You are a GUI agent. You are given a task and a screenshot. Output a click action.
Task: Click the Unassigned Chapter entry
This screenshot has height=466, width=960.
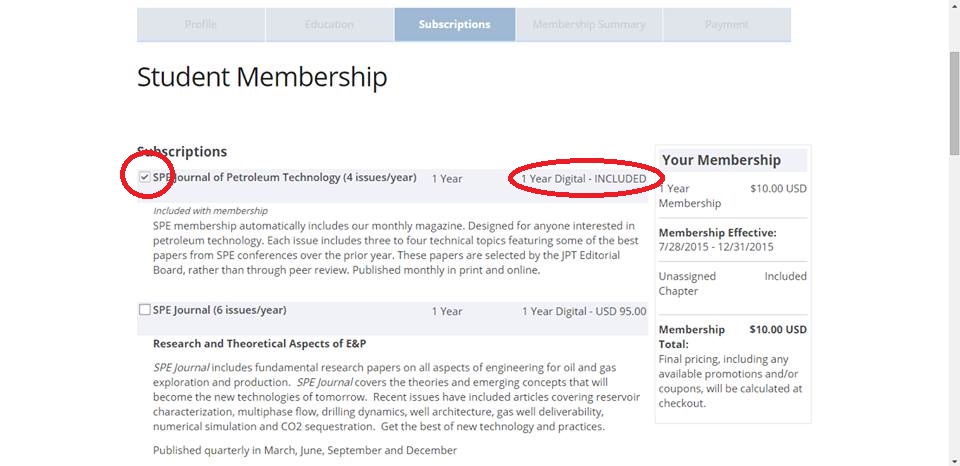click(x=683, y=284)
